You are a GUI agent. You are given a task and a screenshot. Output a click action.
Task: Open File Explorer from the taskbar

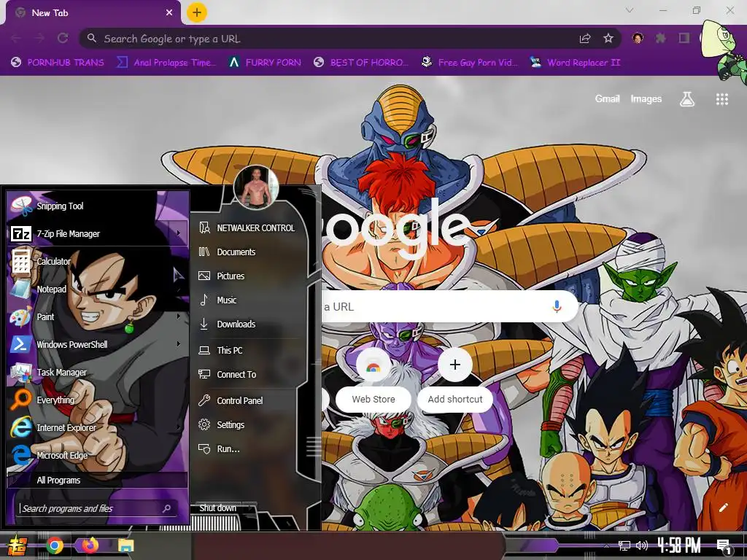125,545
